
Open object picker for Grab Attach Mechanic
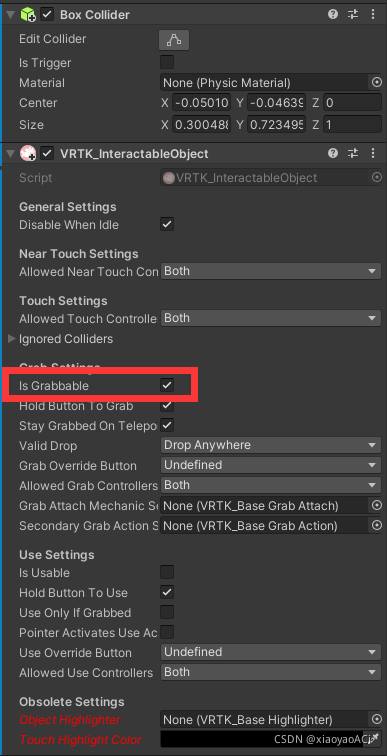(377, 505)
